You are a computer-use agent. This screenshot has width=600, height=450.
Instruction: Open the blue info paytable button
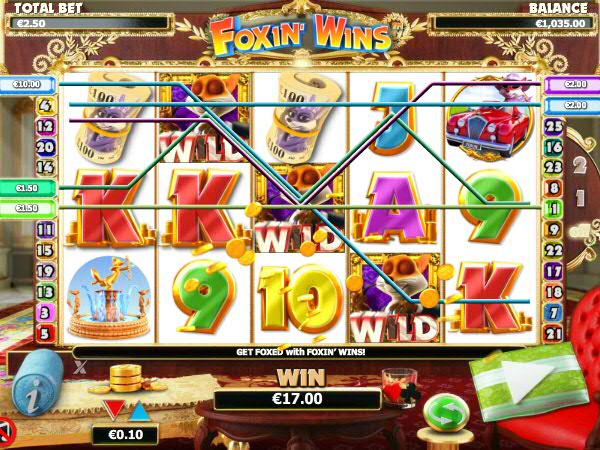(37, 383)
